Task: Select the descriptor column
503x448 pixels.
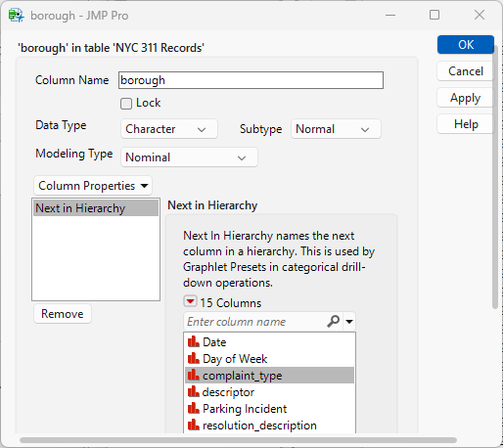Action: coord(269,392)
